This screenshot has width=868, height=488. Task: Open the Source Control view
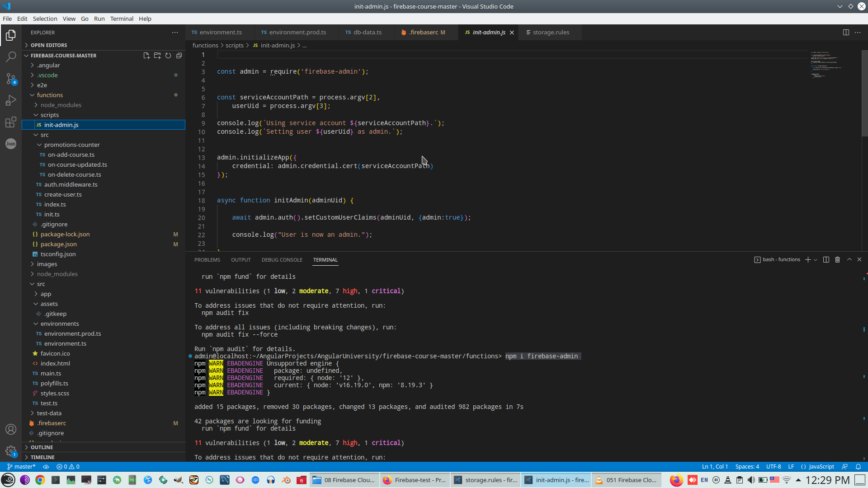11,79
